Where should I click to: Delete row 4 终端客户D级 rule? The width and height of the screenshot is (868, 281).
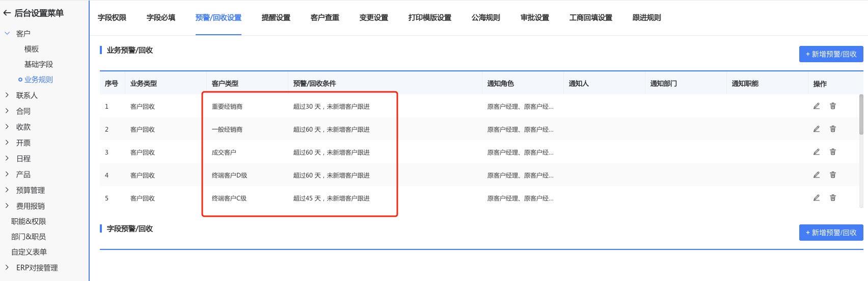pyautogui.click(x=833, y=175)
